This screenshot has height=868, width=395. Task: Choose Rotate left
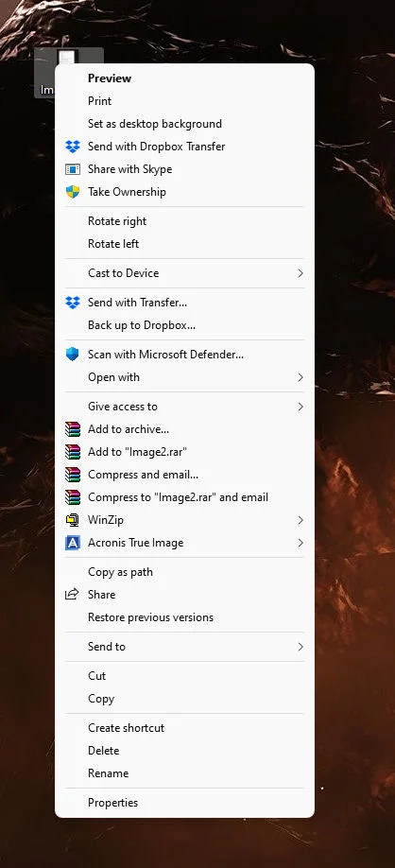pos(185,244)
